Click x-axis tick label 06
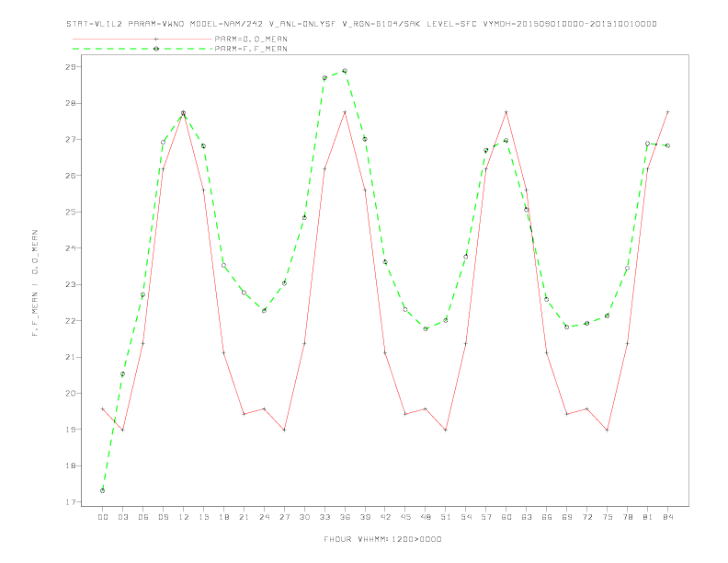Image resolution: width=728 pixels, height=563 pixels. (143, 517)
